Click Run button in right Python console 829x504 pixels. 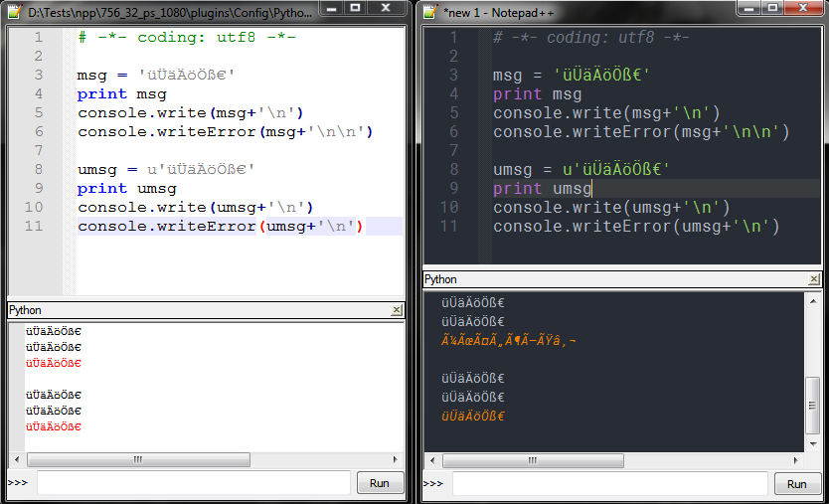(797, 484)
